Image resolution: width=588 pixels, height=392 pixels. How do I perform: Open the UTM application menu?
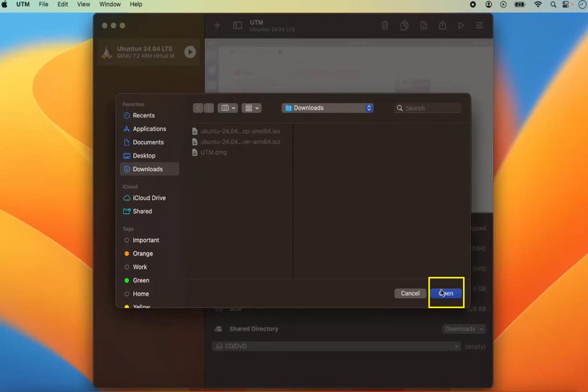(x=23, y=5)
